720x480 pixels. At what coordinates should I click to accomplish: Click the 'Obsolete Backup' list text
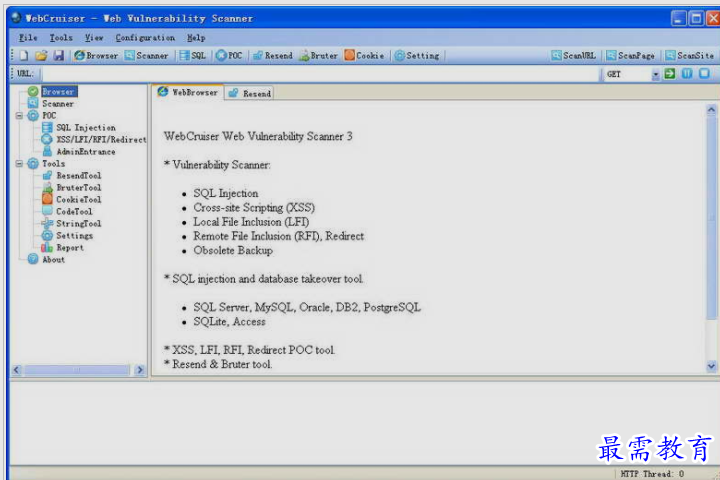point(233,251)
